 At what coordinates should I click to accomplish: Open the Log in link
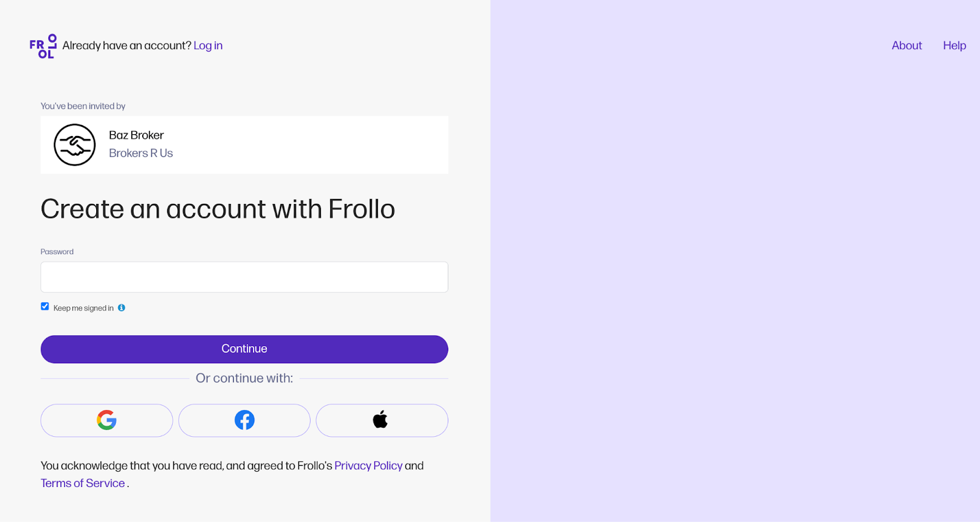pyautogui.click(x=208, y=46)
